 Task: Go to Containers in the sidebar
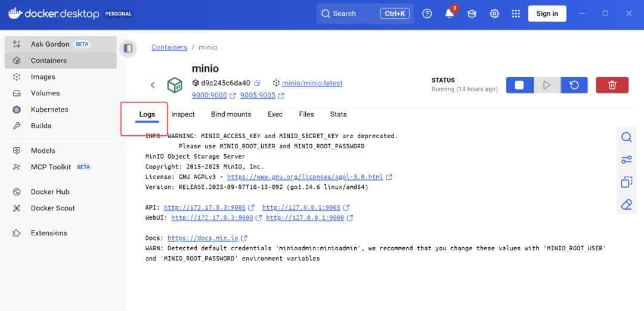point(60,60)
